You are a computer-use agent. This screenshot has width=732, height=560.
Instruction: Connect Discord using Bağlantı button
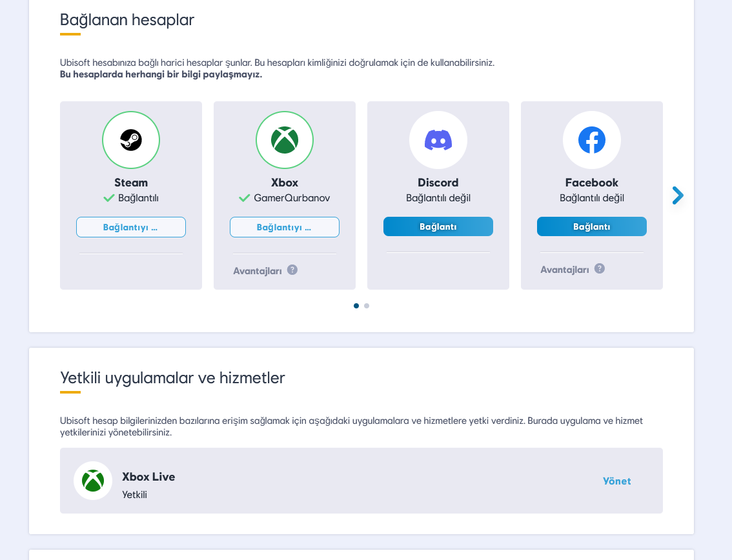pos(438,226)
